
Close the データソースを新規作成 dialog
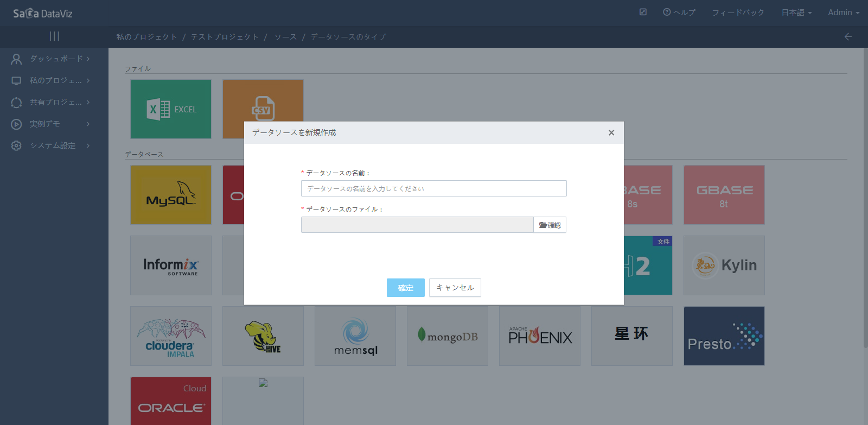click(611, 132)
